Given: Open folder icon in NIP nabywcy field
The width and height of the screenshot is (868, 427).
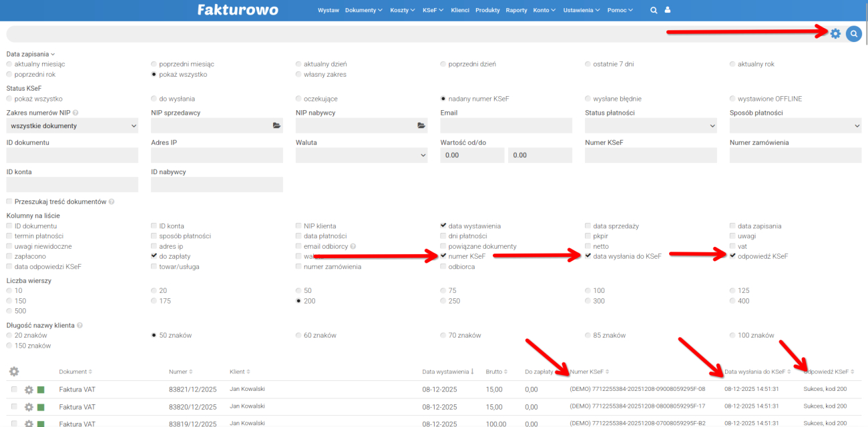Looking at the screenshot, I should (x=421, y=125).
